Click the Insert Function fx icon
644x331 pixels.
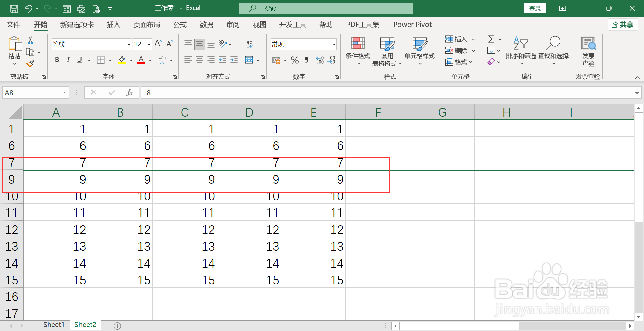tap(129, 93)
